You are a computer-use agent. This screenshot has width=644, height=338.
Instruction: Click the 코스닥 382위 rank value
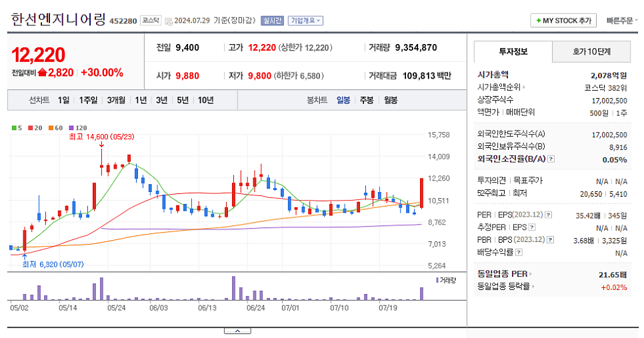pyautogui.click(x=605, y=88)
